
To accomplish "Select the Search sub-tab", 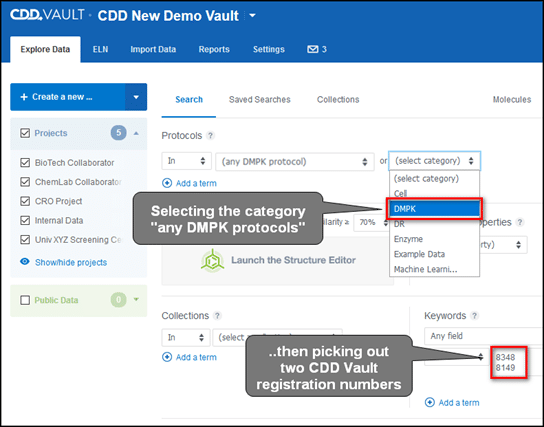I will [189, 100].
